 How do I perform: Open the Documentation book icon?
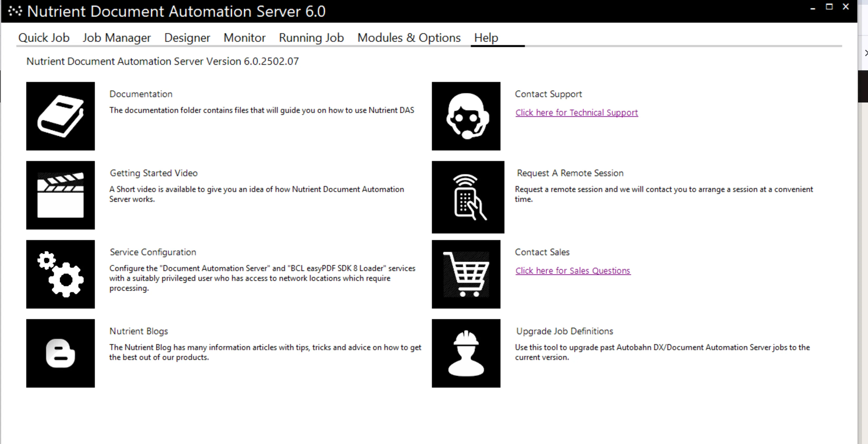pyautogui.click(x=60, y=116)
